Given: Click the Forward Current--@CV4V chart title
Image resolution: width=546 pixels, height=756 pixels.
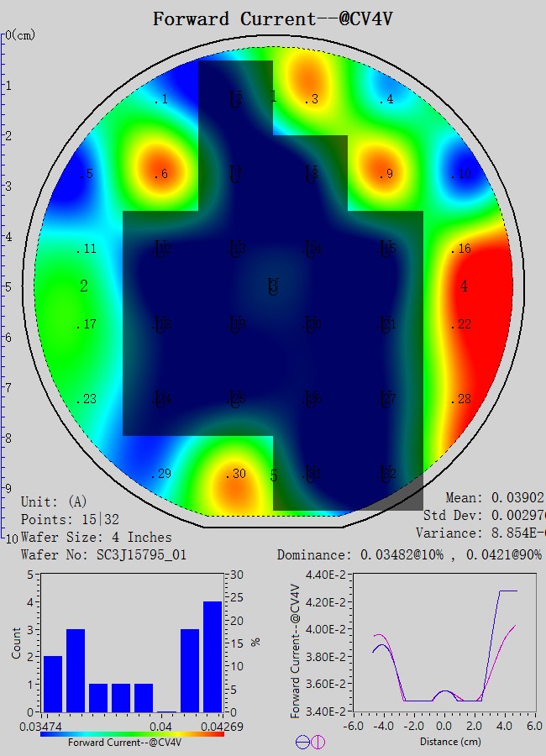Looking at the screenshot, I should pos(272,18).
